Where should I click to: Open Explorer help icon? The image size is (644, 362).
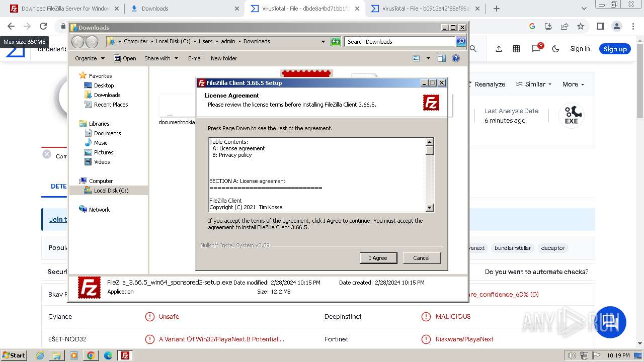[456, 58]
